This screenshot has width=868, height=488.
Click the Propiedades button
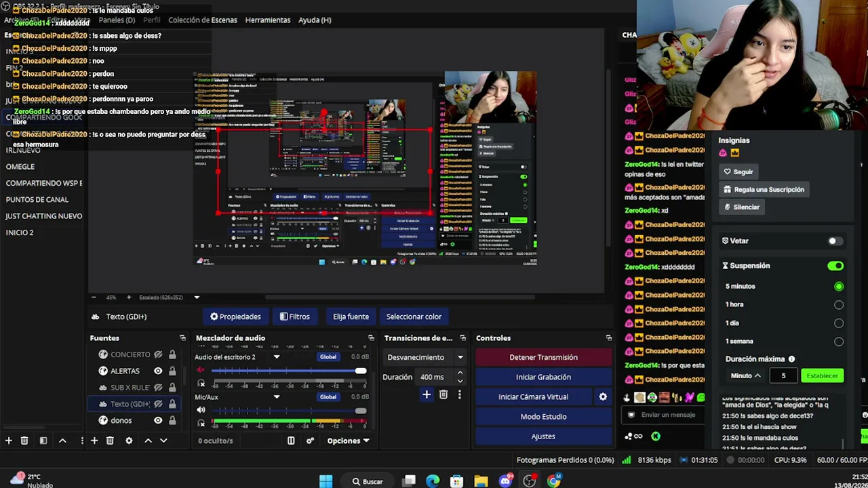point(235,317)
